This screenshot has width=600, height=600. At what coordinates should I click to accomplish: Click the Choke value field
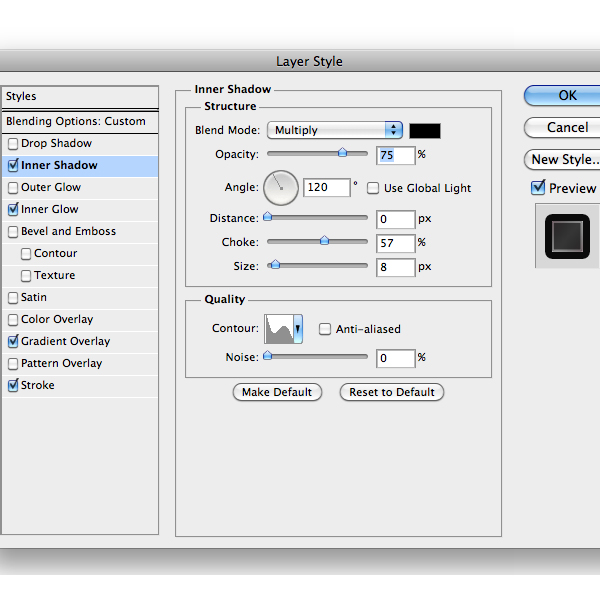coord(396,243)
